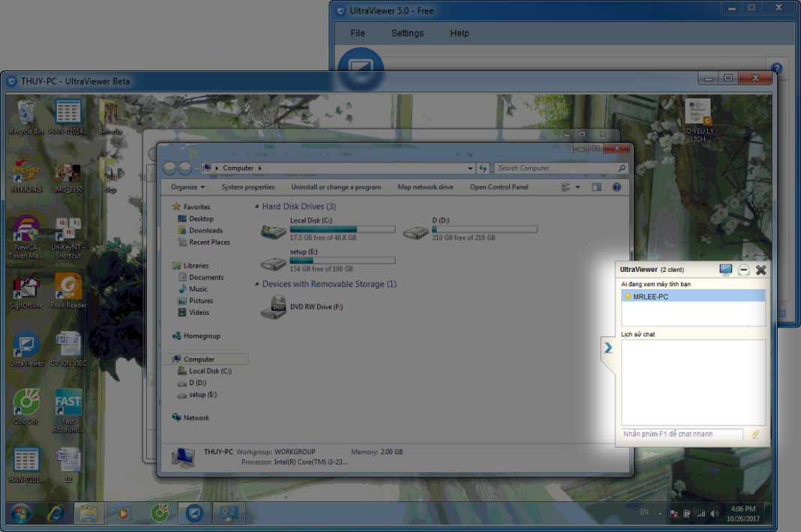This screenshot has width=801, height=532.
Task: Open the Organize dropdown menu
Action: pos(187,187)
